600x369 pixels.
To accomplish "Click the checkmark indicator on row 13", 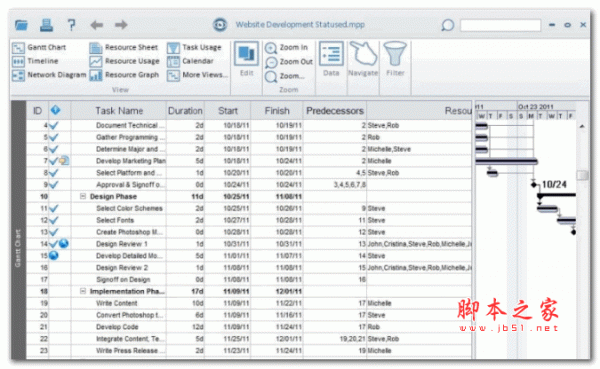I will 54,232.
